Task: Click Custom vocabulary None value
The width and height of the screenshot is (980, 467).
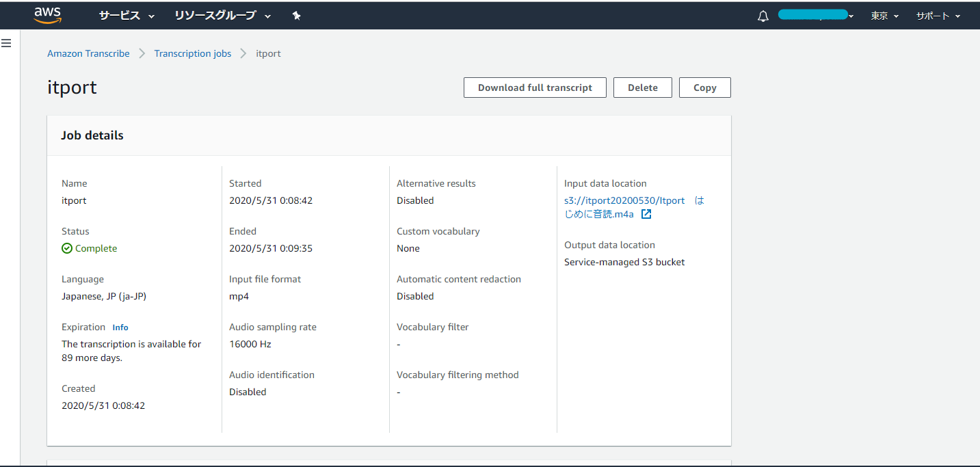Action: 408,248
